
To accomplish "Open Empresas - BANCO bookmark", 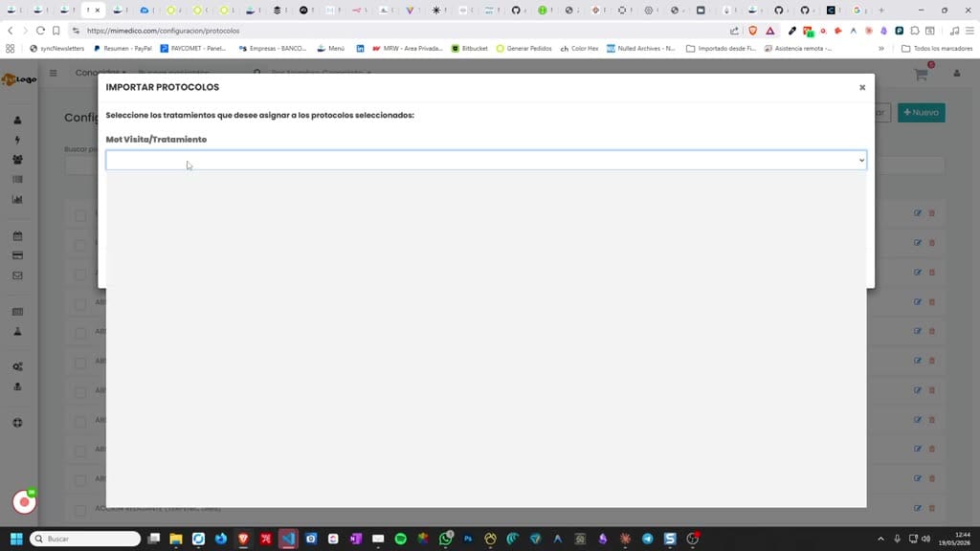I will coord(273,48).
